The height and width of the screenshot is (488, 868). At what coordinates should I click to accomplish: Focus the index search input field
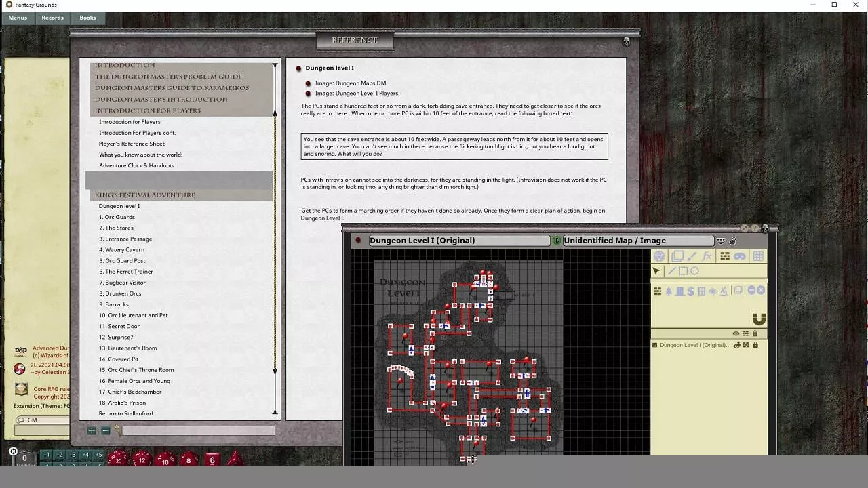click(198, 430)
